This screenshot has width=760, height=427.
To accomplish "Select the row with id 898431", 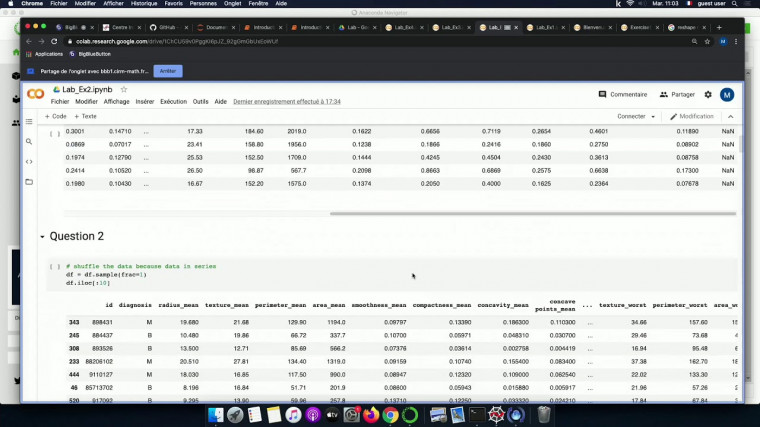I will (402, 322).
